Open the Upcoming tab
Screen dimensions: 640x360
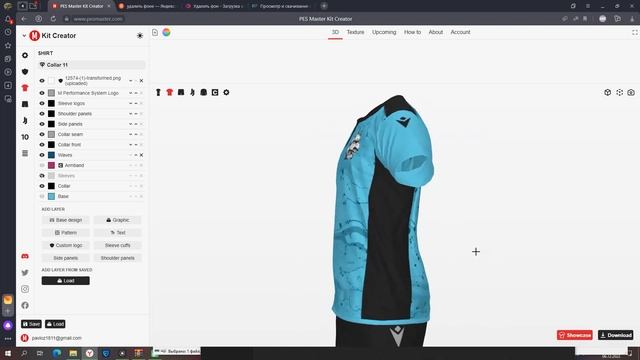(x=384, y=32)
